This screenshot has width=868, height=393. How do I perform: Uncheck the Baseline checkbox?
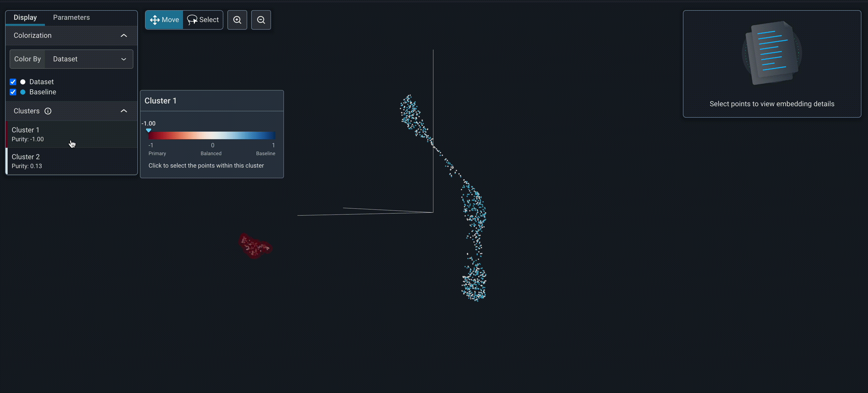click(x=13, y=92)
